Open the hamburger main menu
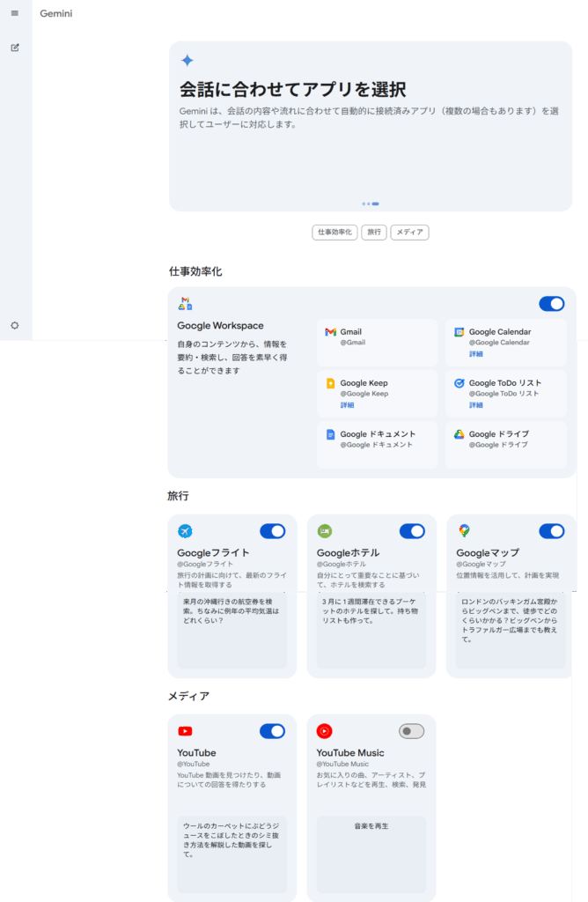 [x=15, y=13]
